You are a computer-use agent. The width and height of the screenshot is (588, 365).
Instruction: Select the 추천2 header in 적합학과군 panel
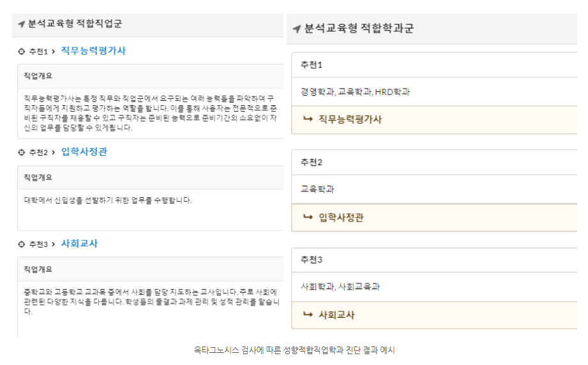[434, 162]
